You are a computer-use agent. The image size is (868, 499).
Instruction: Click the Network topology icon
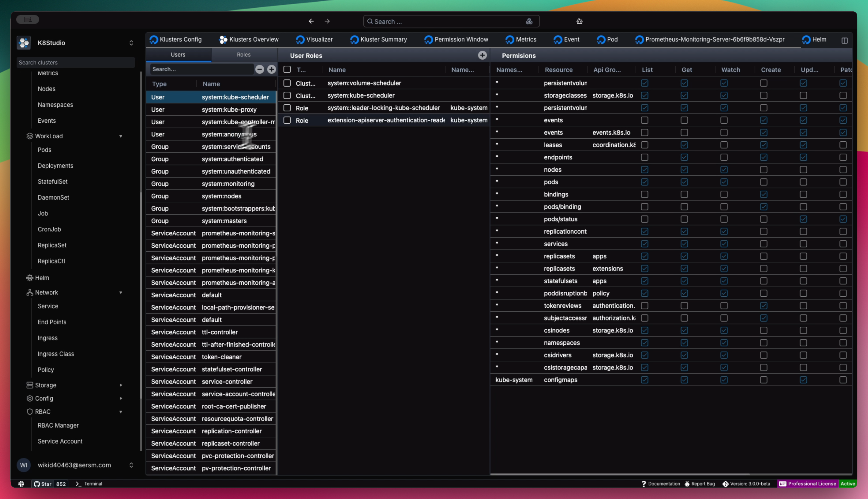click(x=30, y=292)
